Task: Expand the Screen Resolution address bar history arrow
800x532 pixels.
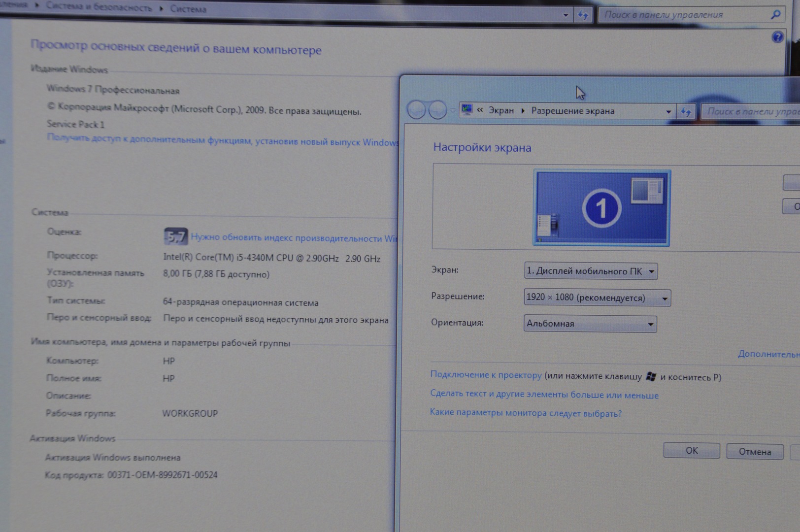Action: 668,112
